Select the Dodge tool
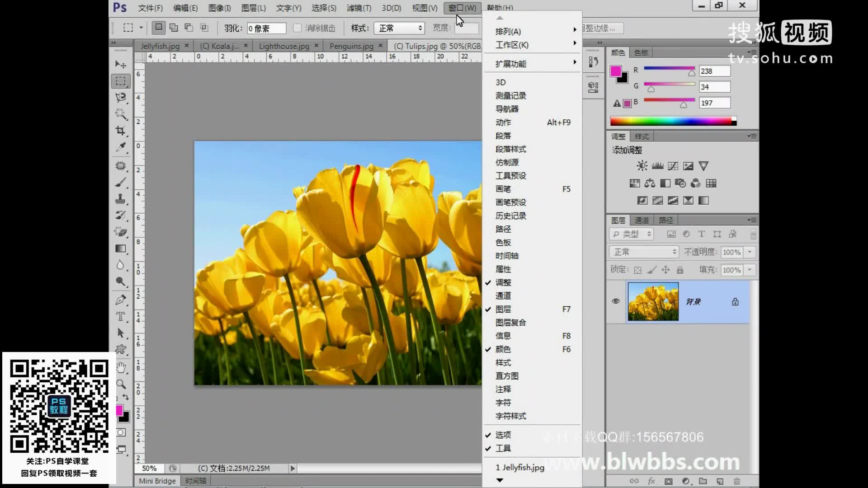 [x=120, y=282]
